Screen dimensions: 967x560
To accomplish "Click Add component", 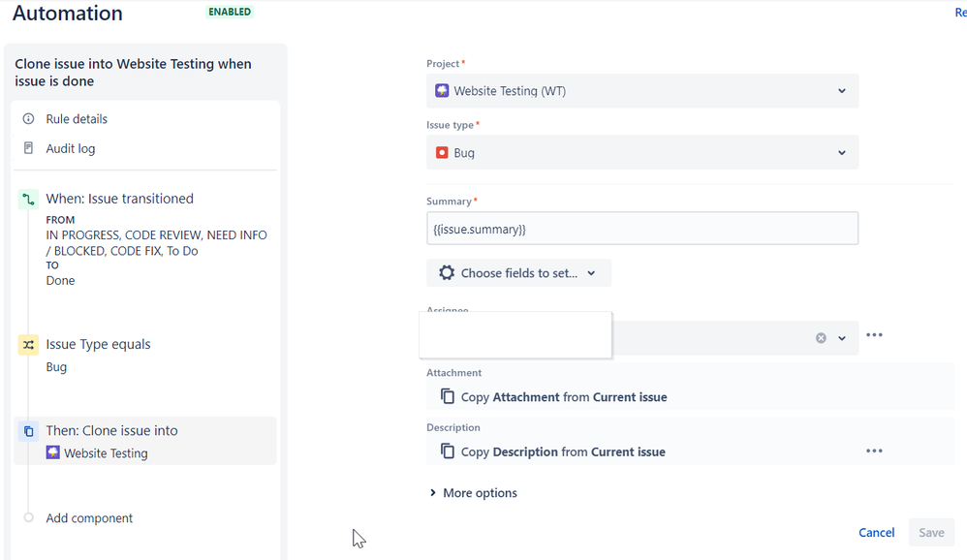I will coord(89,518).
